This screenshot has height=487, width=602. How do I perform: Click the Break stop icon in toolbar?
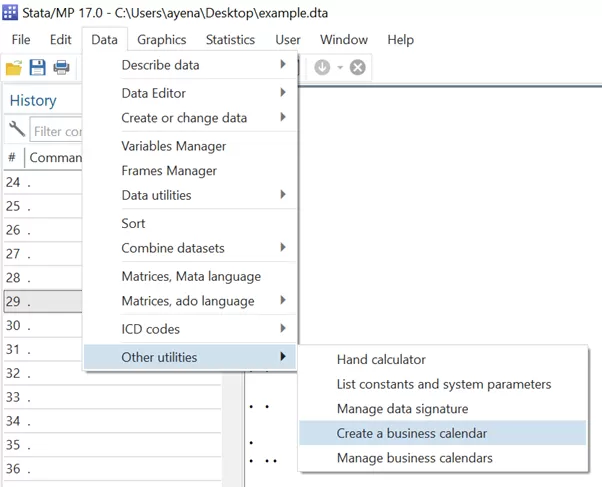pyautogui.click(x=357, y=68)
